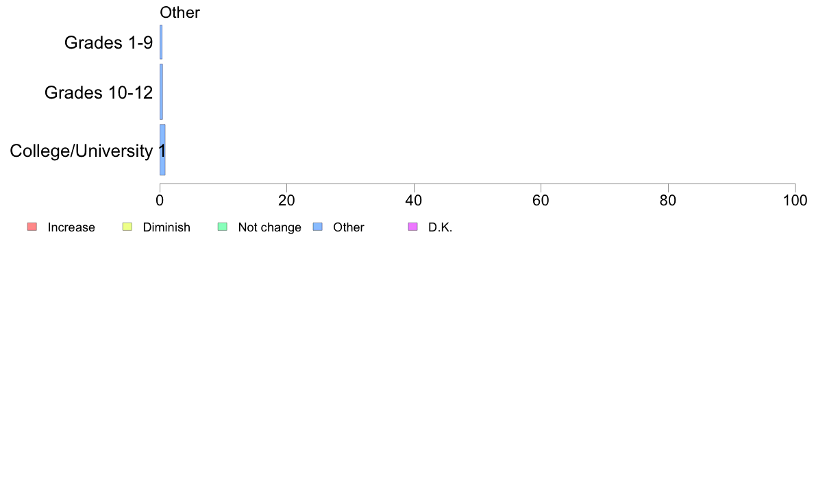Click the Grades 10-12 blue bar
The image size is (814, 504).
click(x=161, y=92)
